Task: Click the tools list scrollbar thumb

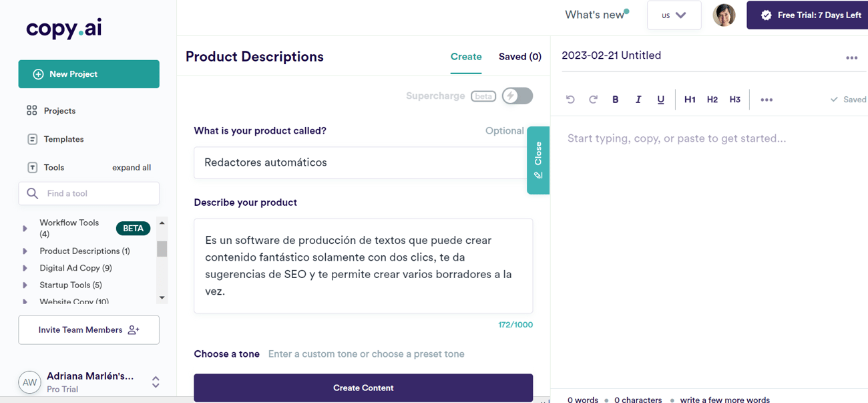Action: (x=162, y=249)
